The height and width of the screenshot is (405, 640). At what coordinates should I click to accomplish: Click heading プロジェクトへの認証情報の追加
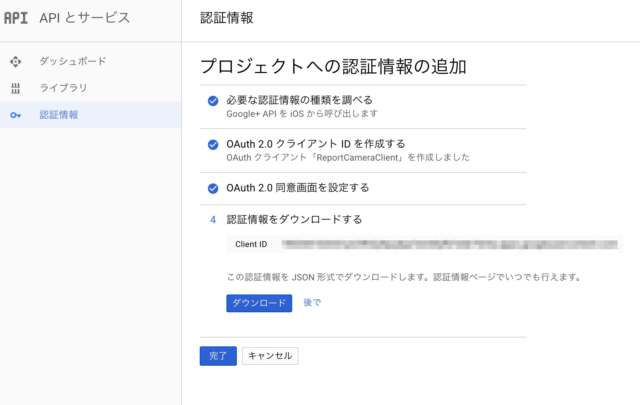333,66
